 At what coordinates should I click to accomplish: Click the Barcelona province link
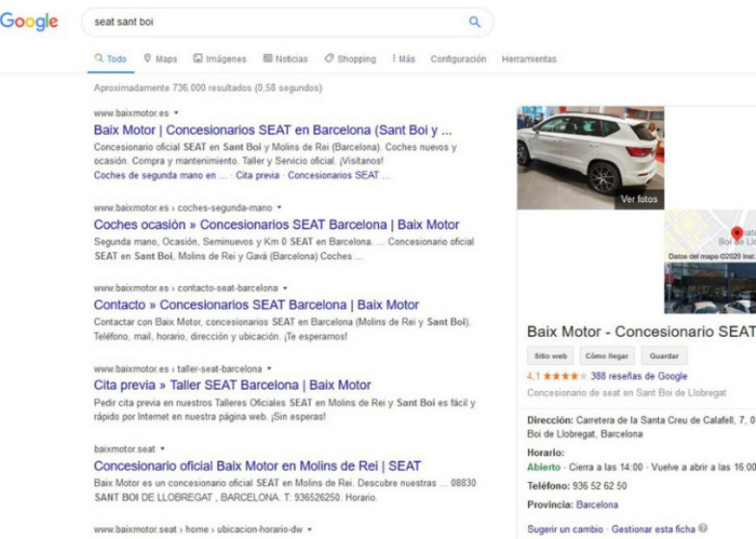(x=597, y=504)
